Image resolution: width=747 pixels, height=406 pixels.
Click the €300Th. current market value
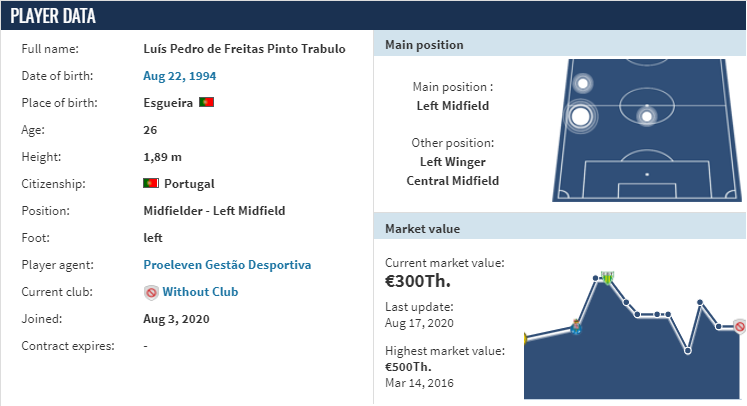coord(417,281)
